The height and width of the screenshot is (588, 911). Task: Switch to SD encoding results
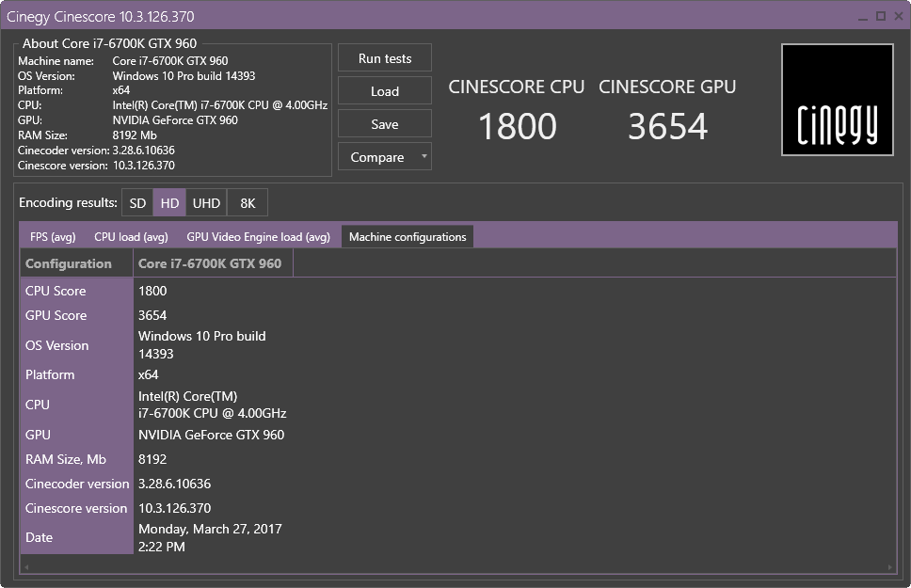point(137,203)
